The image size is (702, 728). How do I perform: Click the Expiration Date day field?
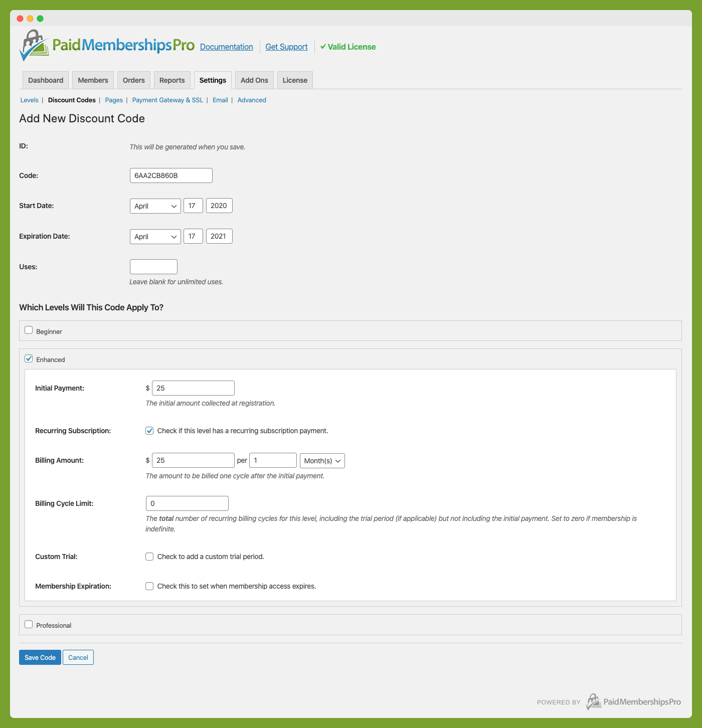[x=193, y=236]
